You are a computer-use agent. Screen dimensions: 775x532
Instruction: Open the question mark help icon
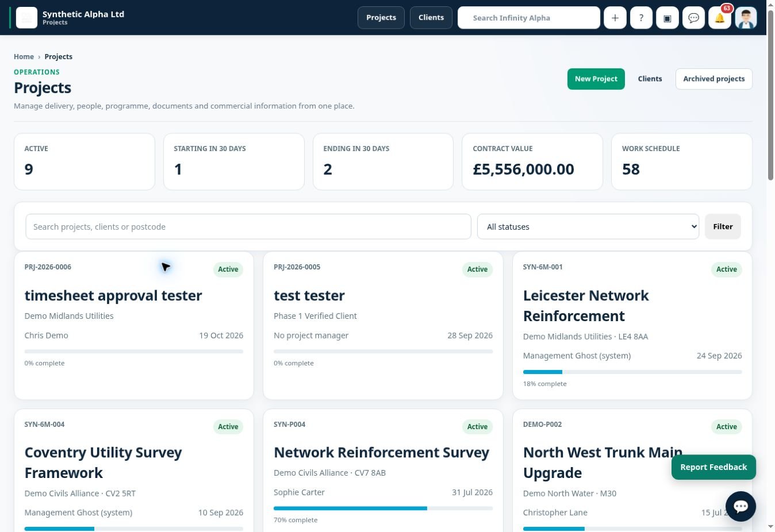pyautogui.click(x=641, y=18)
